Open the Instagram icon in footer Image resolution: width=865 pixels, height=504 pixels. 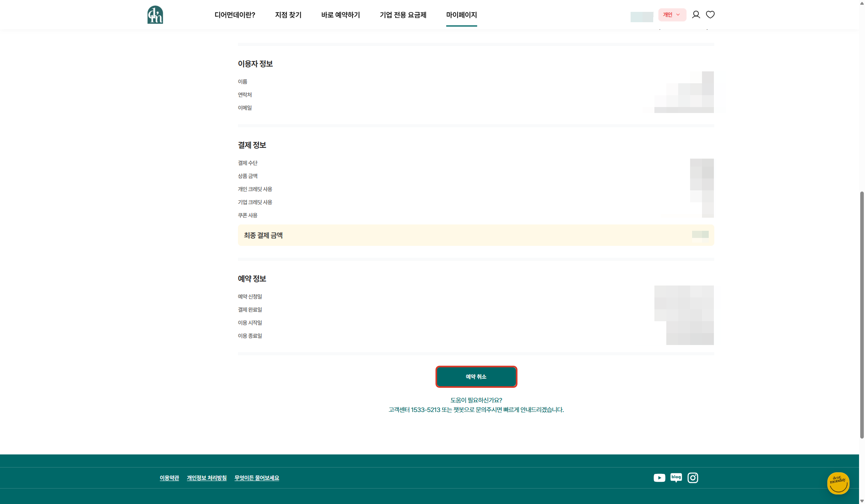tap(692, 478)
